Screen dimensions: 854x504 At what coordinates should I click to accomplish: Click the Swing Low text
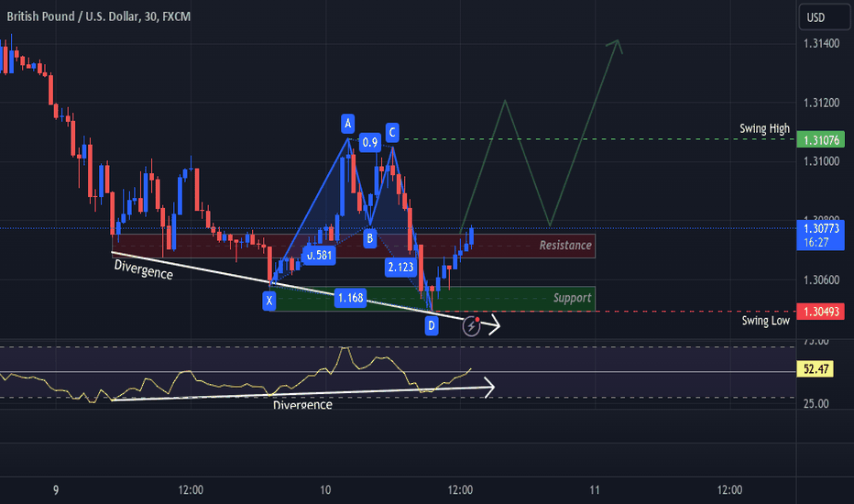click(765, 321)
